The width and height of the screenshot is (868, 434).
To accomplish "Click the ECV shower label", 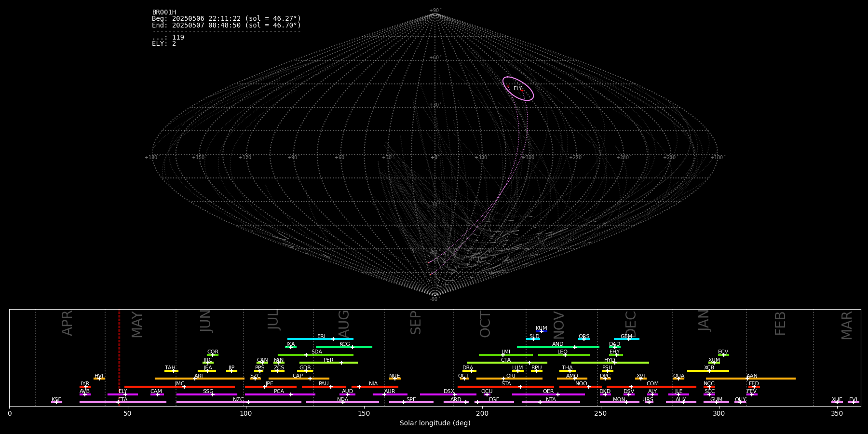I will (723, 352).
